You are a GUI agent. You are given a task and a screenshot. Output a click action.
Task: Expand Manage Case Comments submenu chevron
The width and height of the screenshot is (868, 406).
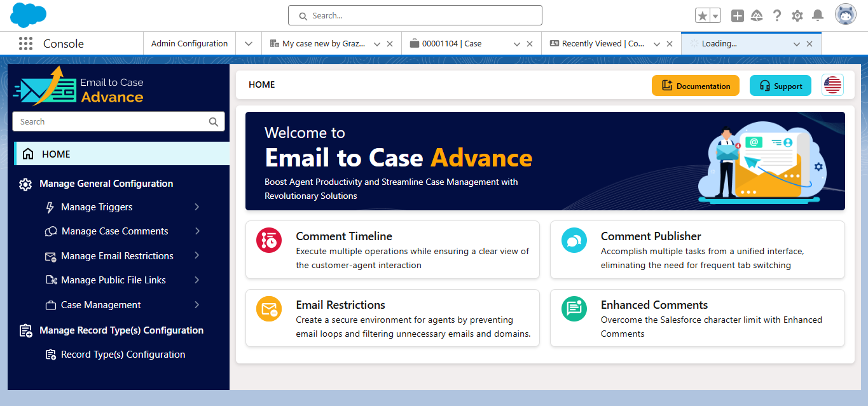(197, 231)
